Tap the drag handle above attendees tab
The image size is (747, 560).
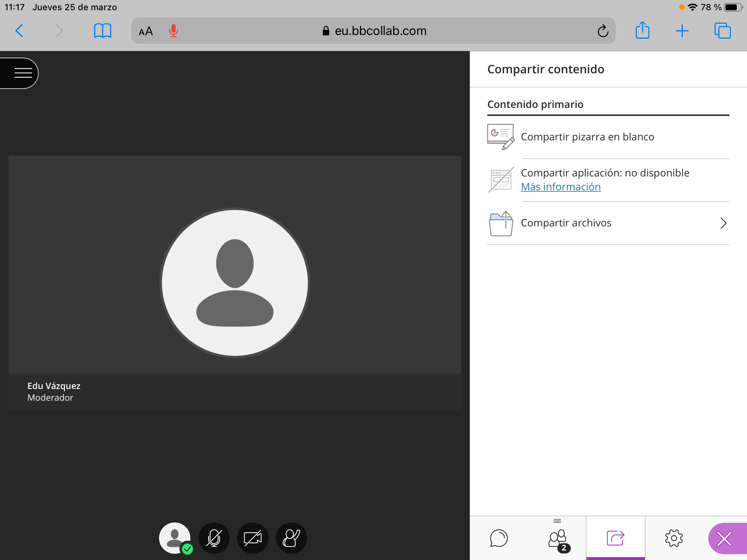557,521
